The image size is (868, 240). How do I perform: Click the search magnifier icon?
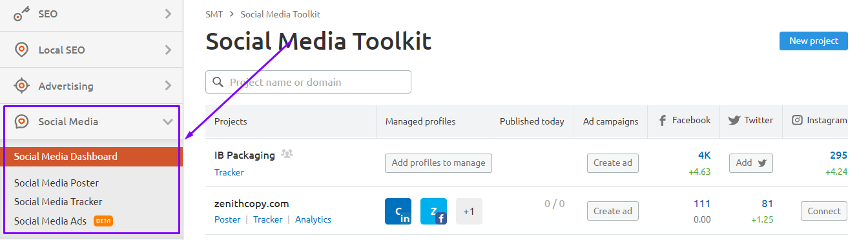(x=218, y=83)
